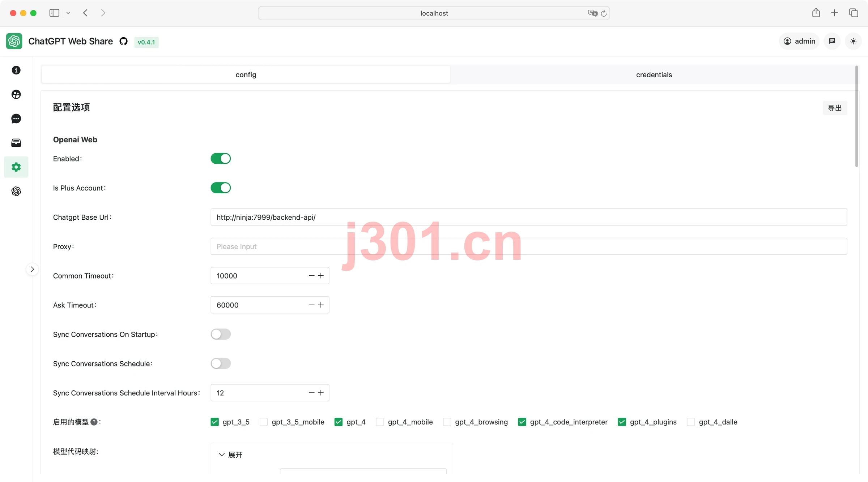The image size is (868, 482).
Task: Toggle the light/dark theme sun icon
Action: tap(853, 41)
